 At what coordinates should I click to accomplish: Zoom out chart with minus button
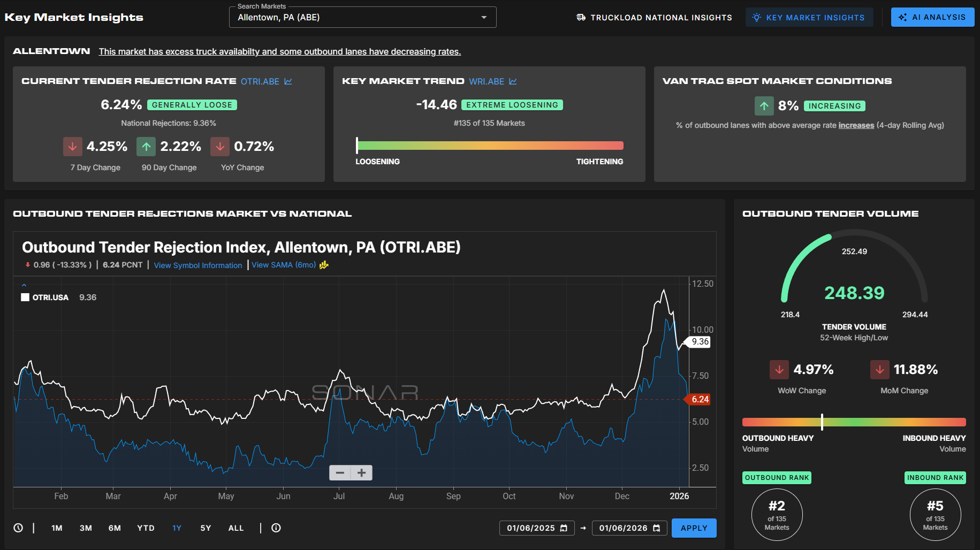pos(340,473)
